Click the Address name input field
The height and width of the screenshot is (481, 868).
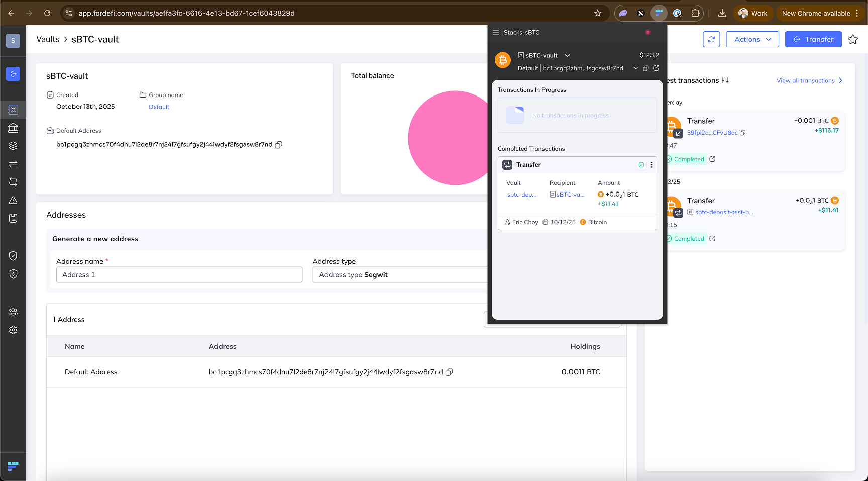click(179, 275)
